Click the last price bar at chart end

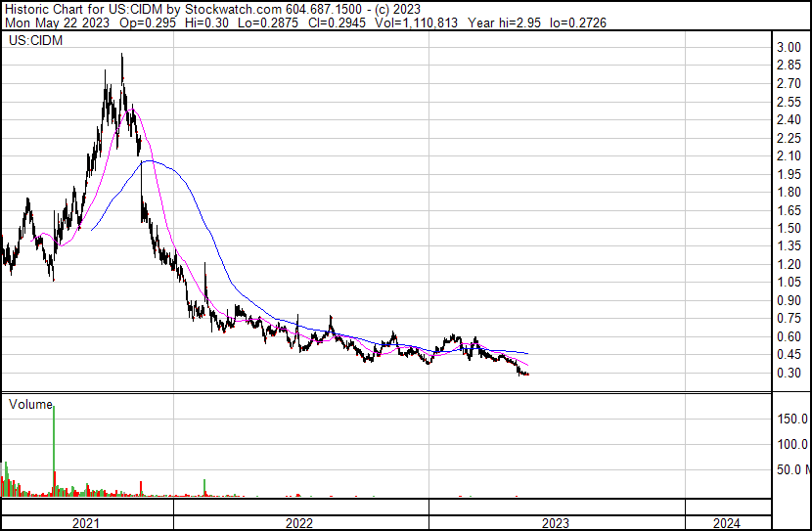coord(528,374)
